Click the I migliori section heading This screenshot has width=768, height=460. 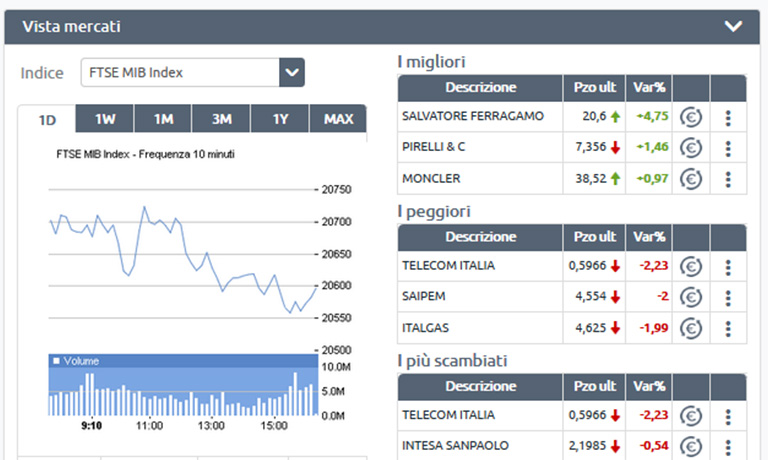coord(431,62)
